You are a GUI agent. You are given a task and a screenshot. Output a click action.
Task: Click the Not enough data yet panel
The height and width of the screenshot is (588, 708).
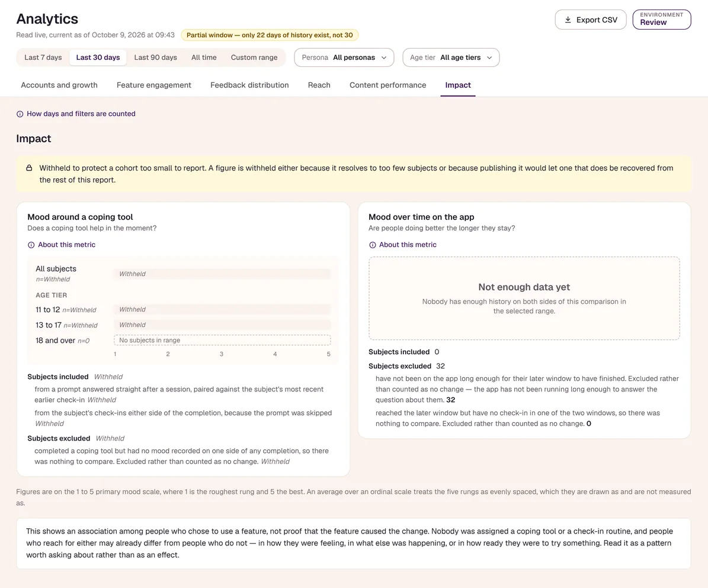(x=524, y=298)
